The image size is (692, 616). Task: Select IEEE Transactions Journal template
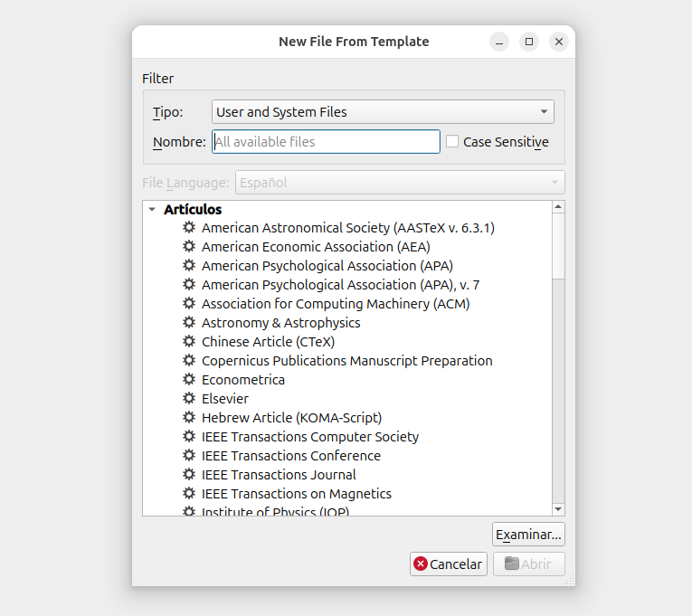[x=279, y=474]
